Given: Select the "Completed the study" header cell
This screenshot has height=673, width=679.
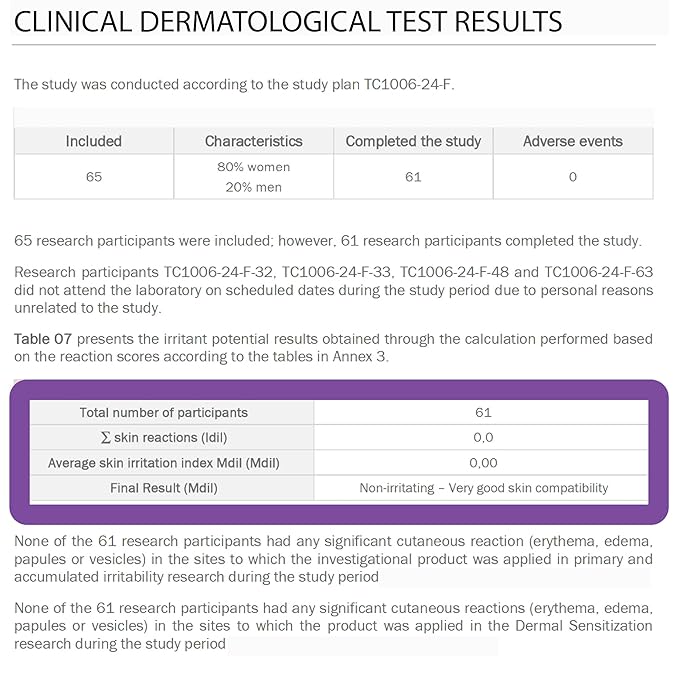Looking at the screenshot, I should point(413,141).
